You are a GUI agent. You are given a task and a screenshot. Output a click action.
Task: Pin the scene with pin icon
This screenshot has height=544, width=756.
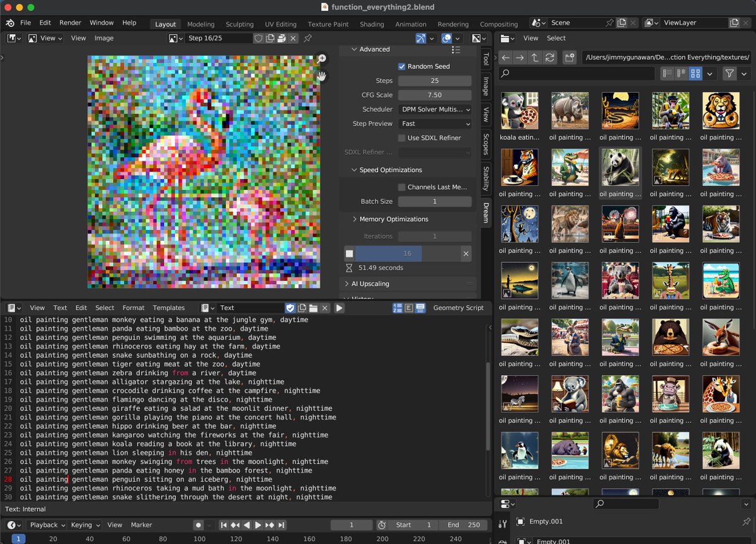[x=610, y=23]
